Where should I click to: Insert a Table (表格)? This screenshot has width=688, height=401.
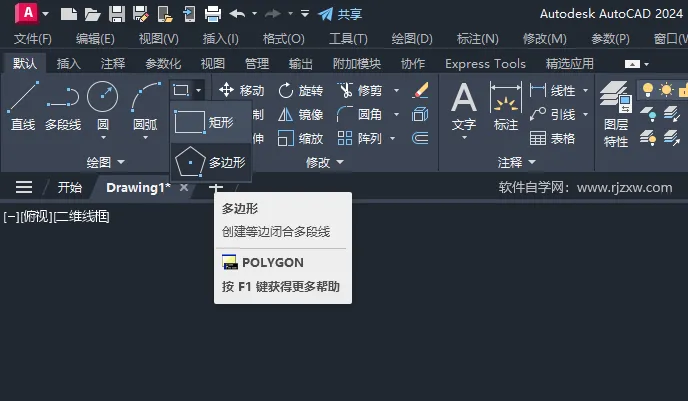pos(553,139)
